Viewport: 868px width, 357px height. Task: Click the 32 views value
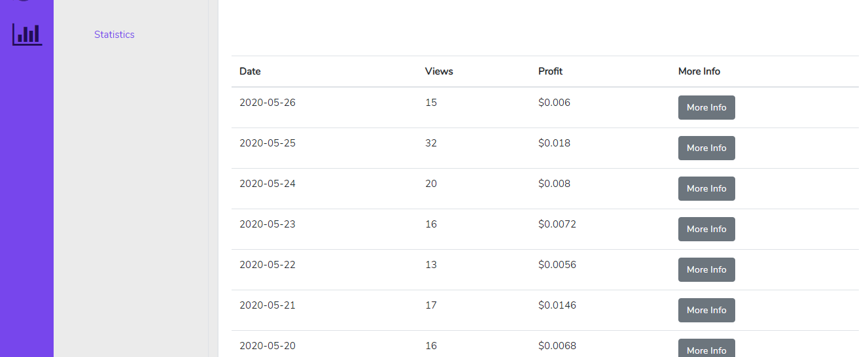pos(431,143)
